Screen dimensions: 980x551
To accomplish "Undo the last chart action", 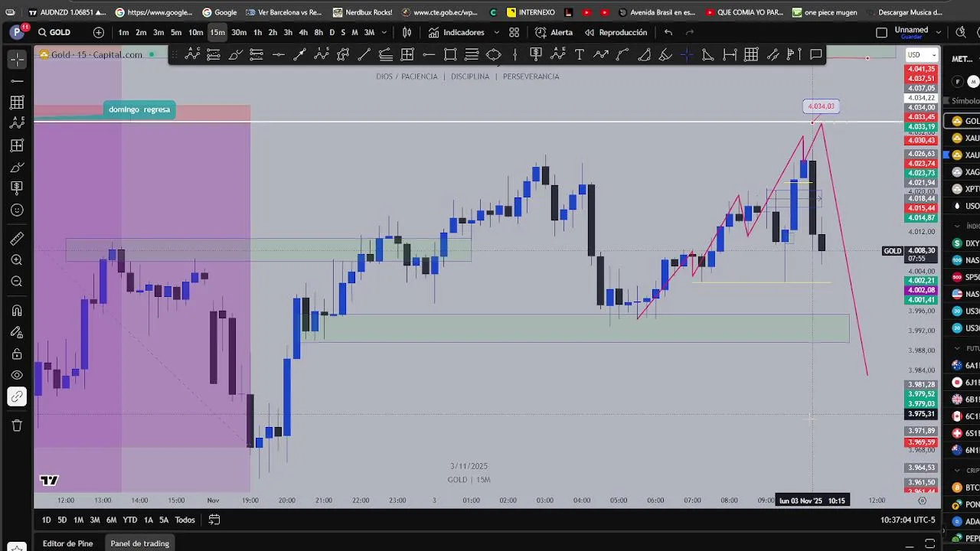I will 668,32.
